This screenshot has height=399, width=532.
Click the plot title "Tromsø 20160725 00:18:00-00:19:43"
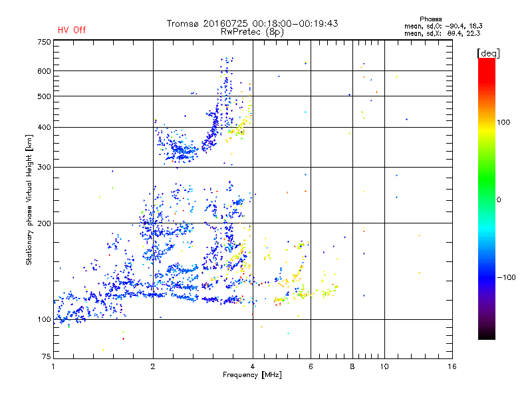click(x=252, y=23)
